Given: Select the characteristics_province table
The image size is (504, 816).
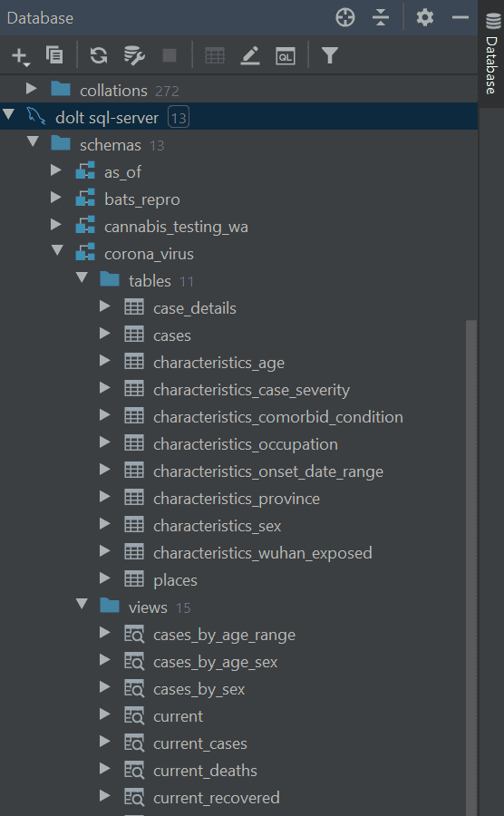Looking at the screenshot, I should 236,499.
